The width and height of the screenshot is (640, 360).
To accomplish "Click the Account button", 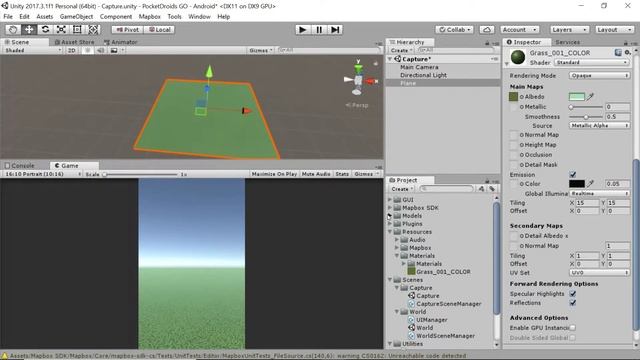I will [519, 30].
